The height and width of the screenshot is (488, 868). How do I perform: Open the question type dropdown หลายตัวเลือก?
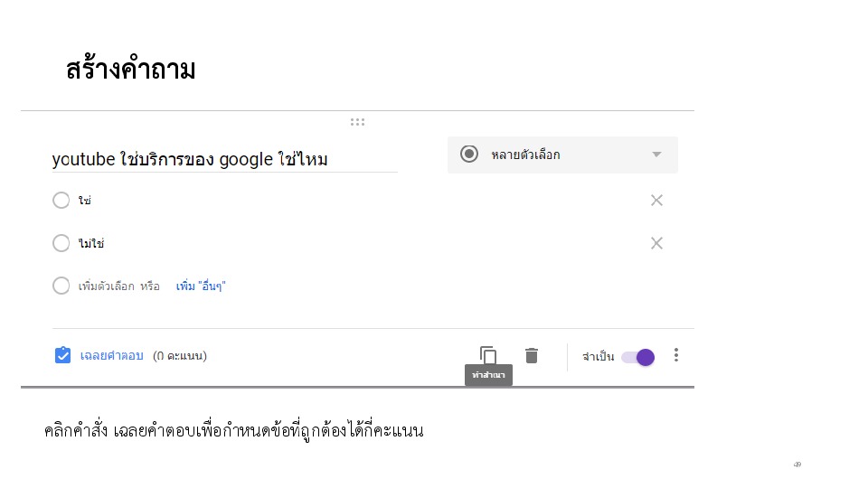coord(562,155)
